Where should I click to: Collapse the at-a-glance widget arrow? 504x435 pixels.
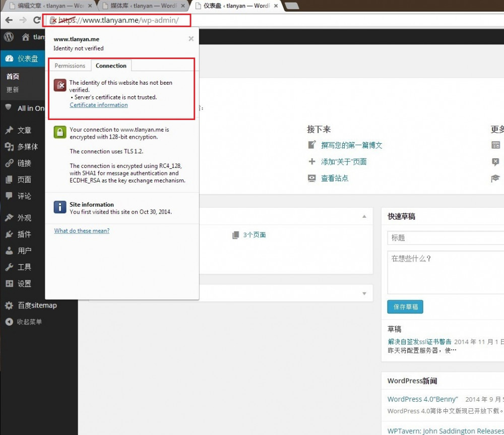[x=364, y=216]
